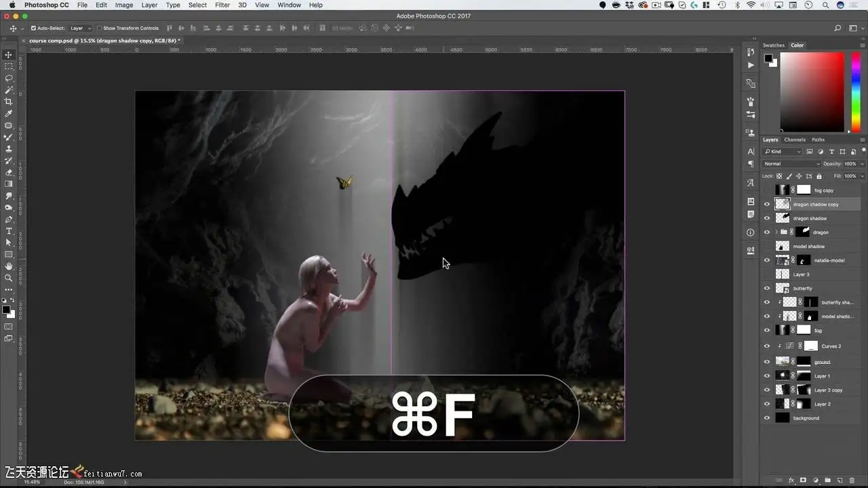The image size is (868, 488).
Task: Select the Horizontal Type tool
Action: pyautogui.click(x=9, y=231)
